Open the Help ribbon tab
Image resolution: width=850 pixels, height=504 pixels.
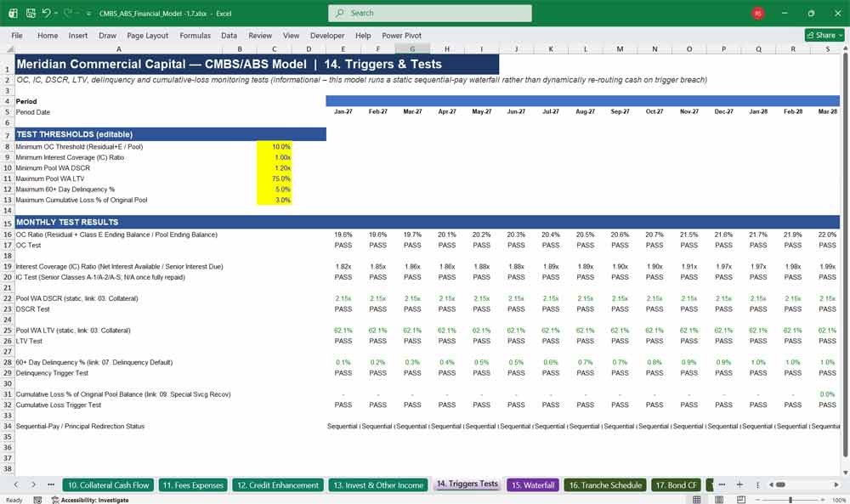[363, 35]
